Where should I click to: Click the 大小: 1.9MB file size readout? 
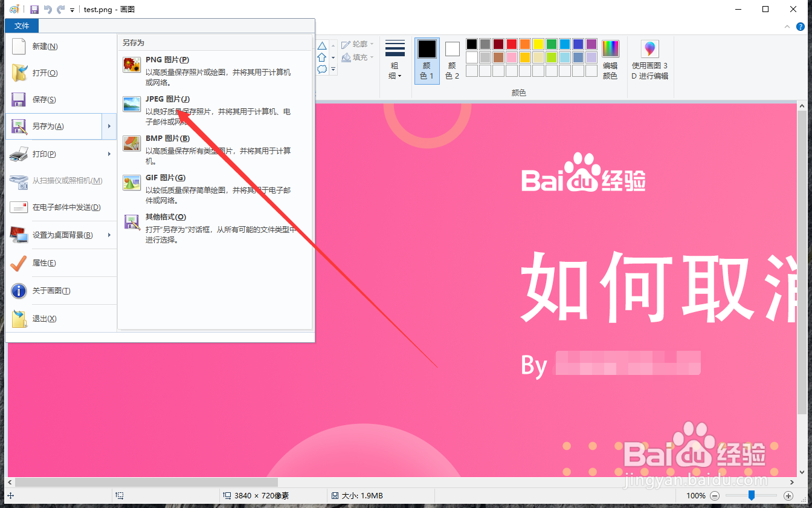point(361,496)
